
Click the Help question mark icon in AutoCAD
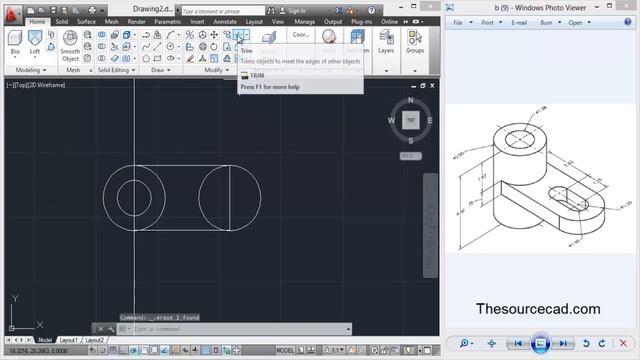click(x=371, y=11)
